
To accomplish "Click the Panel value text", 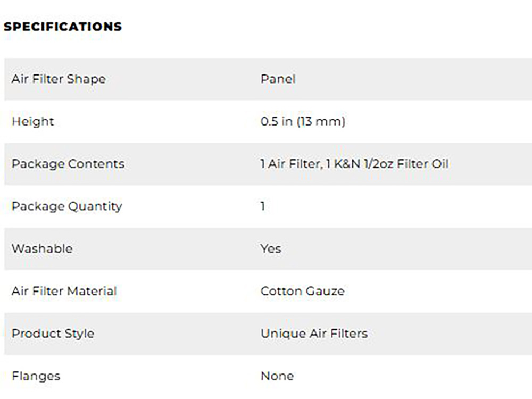I will click(x=278, y=79).
